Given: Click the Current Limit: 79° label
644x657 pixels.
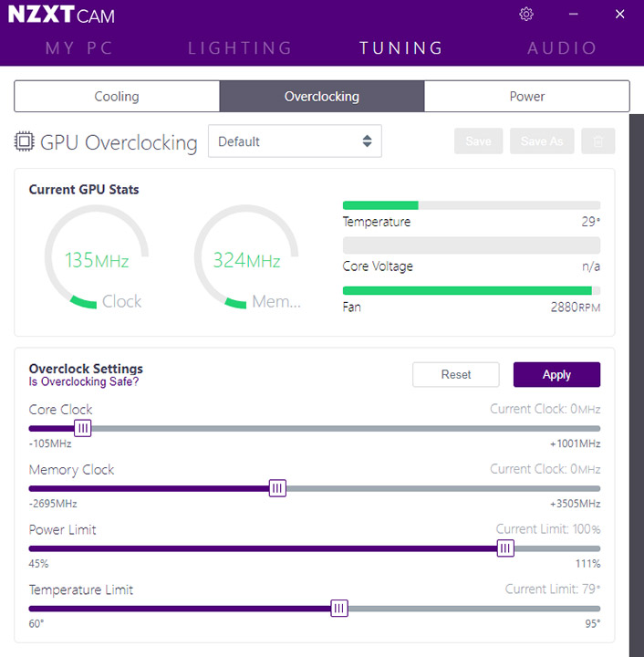Looking at the screenshot, I should point(553,589).
